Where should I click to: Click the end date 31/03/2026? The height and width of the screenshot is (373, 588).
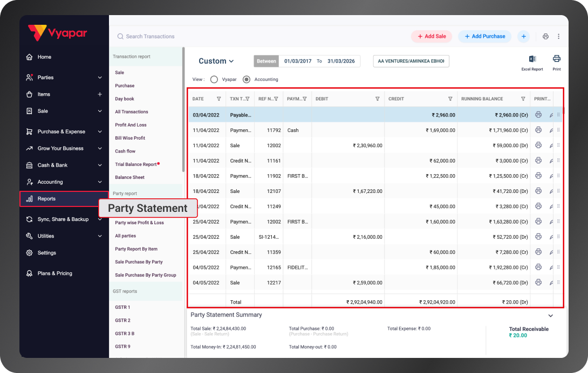coord(341,61)
